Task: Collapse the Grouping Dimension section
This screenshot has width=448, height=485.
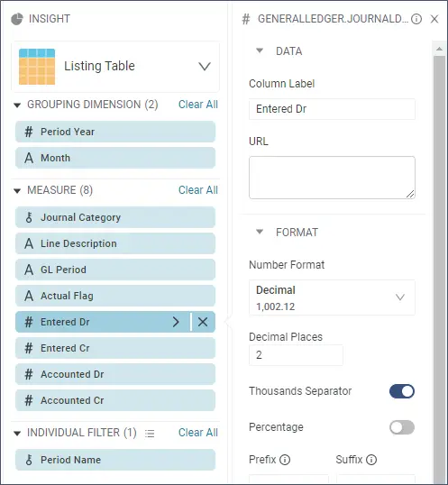Action: coord(17,105)
